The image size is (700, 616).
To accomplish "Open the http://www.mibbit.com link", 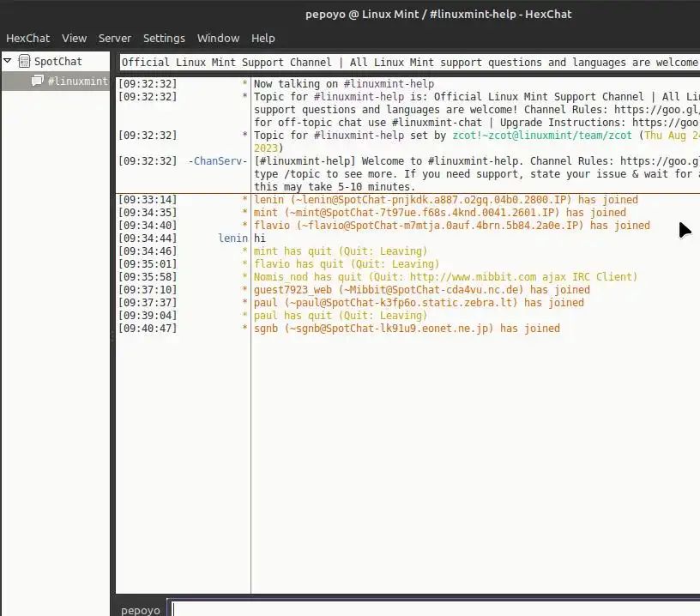I will (473, 277).
